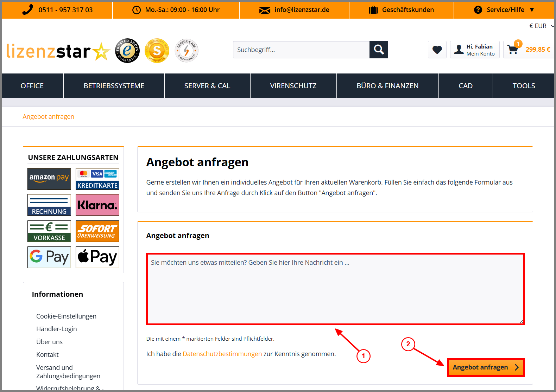Click the Google Pay logo
Screen dimensions: 556x392
pyautogui.click(x=49, y=257)
